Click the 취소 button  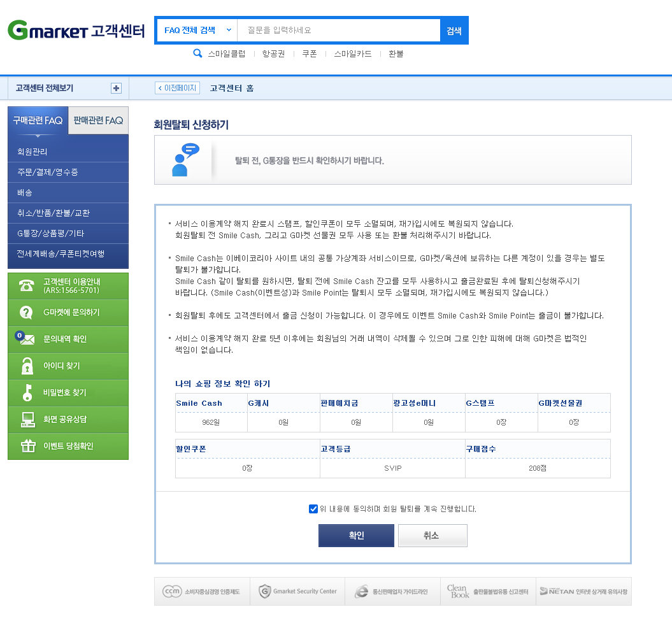[433, 535]
